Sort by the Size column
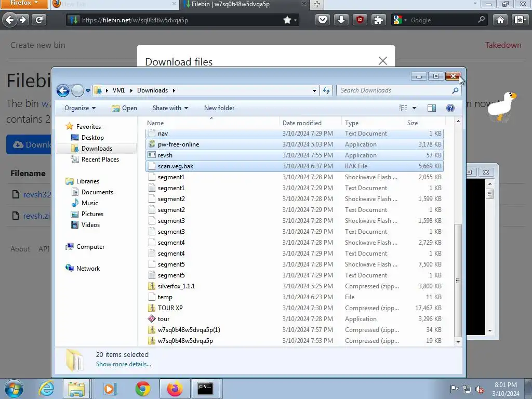 point(424,123)
